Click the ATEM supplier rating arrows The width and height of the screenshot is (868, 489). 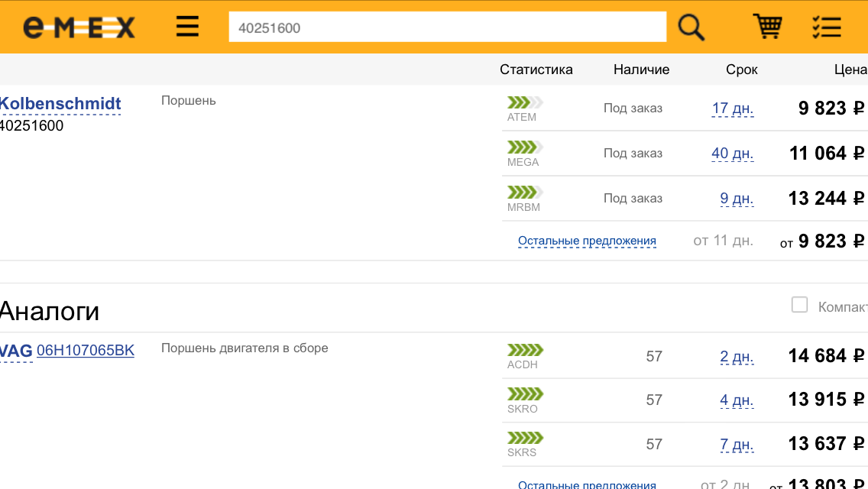click(x=525, y=102)
